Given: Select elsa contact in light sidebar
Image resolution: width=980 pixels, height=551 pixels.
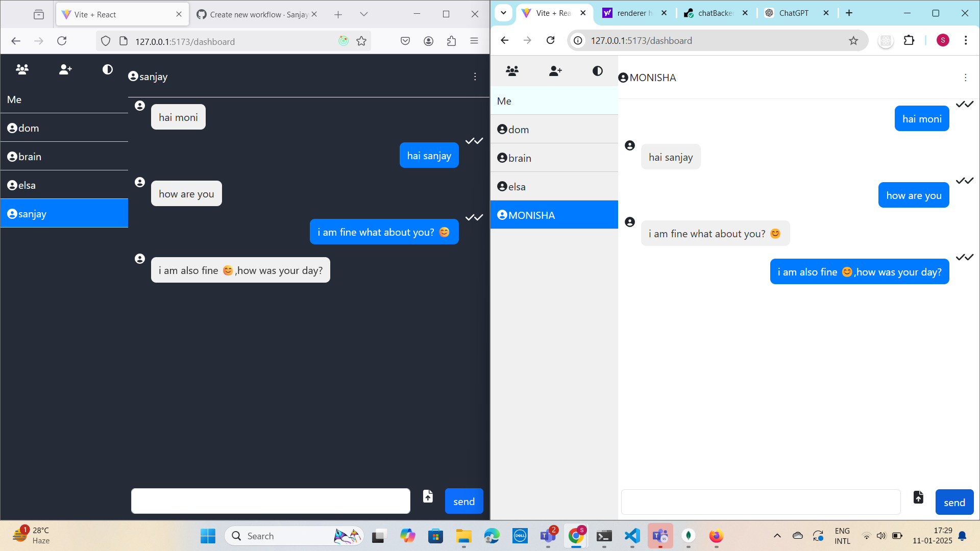Looking at the screenshot, I should point(554,187).
